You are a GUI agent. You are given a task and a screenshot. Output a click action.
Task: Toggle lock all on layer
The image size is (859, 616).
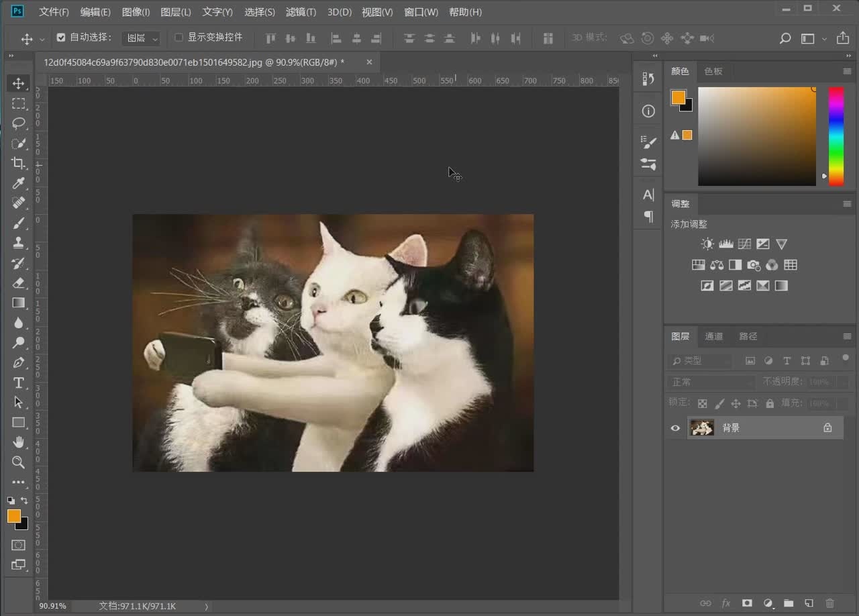tap(770, 404)
